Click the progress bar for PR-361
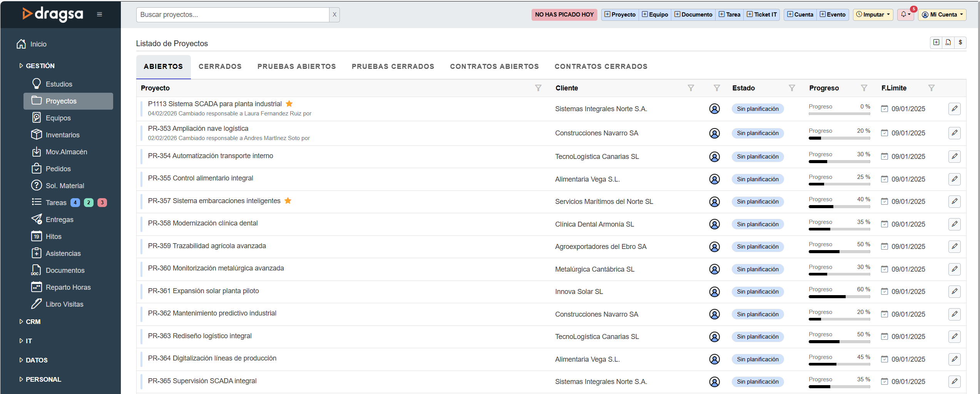 click(839, 297)
